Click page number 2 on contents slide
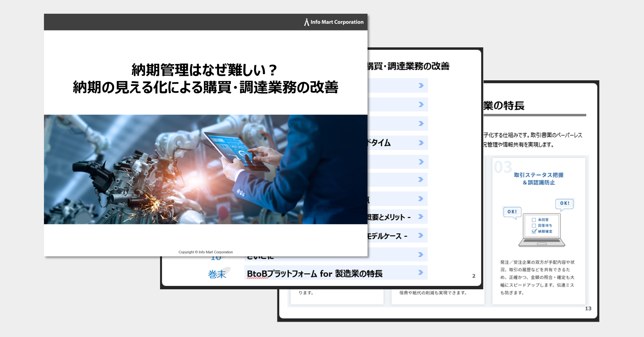Image resolution: width=644 pixels, height=337 pixels. tap(474, 276)
